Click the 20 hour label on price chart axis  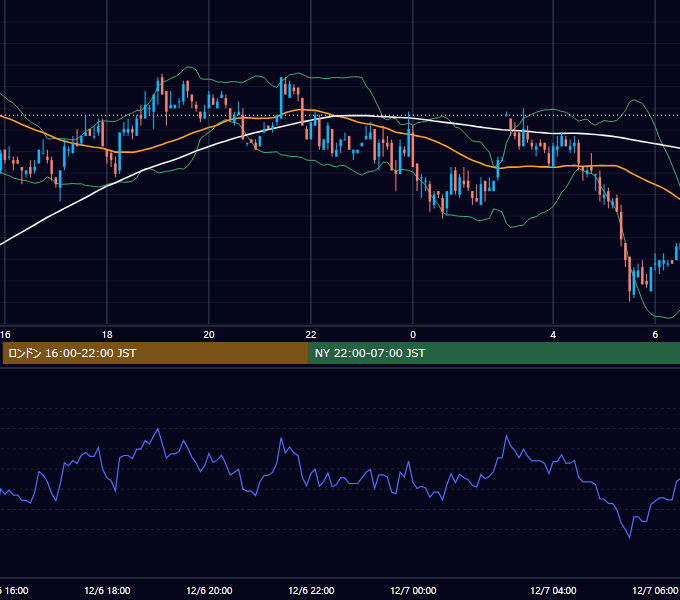(x=209, y=335)
